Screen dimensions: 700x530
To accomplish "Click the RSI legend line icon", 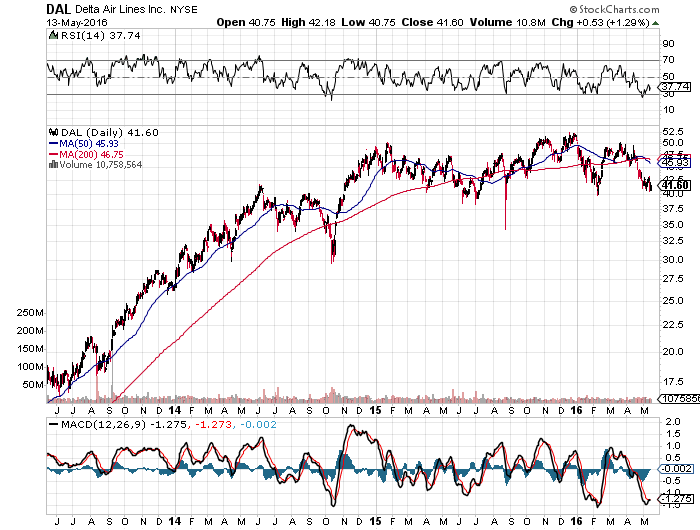I will (53, 35).
